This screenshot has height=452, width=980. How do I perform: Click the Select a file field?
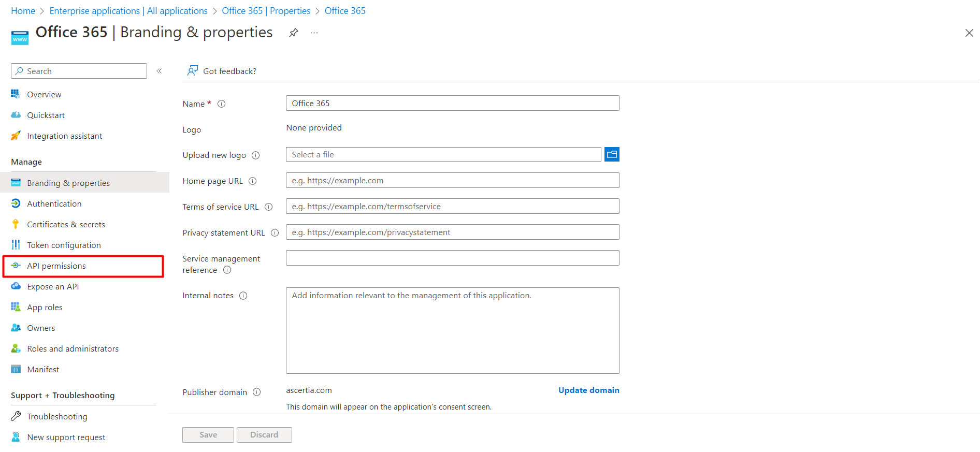pyautogui.click(x=443, y=154)
